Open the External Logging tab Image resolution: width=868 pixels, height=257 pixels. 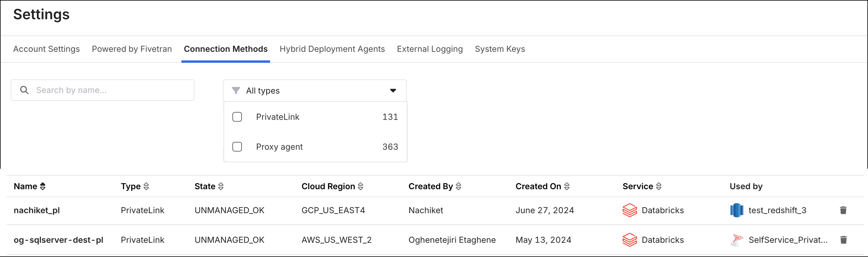(430, 49)
